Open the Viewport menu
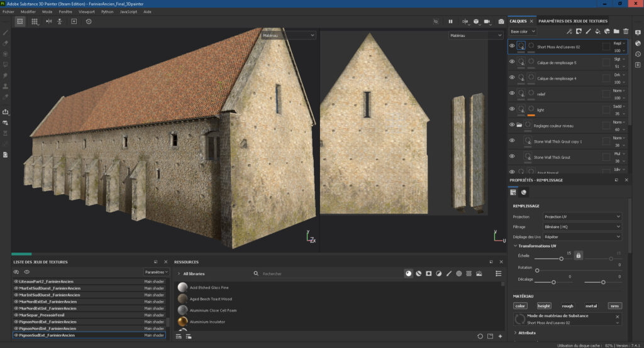The height and width of the screenshot is (348, 644). pos(87,12)
